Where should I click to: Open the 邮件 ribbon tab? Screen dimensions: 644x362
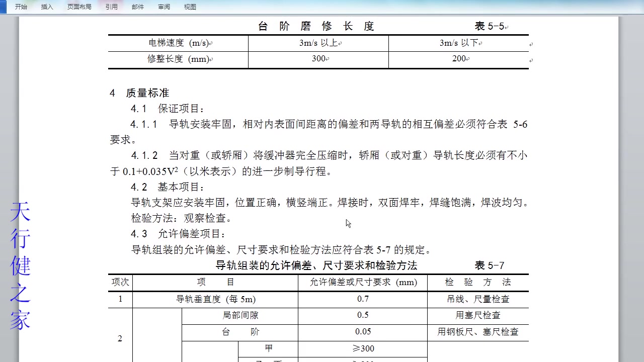point(137,7)
